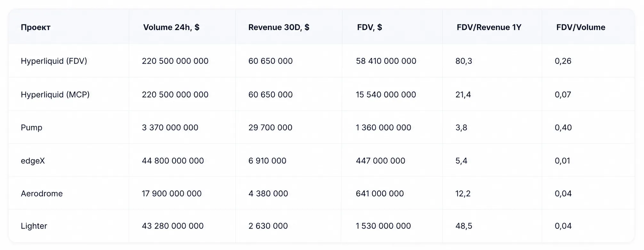Viewport: 644px width, 250px height.
Task: Select Hyperliquid (FDV) volume 220 500 000 000
Action: [x=175, y=61]
